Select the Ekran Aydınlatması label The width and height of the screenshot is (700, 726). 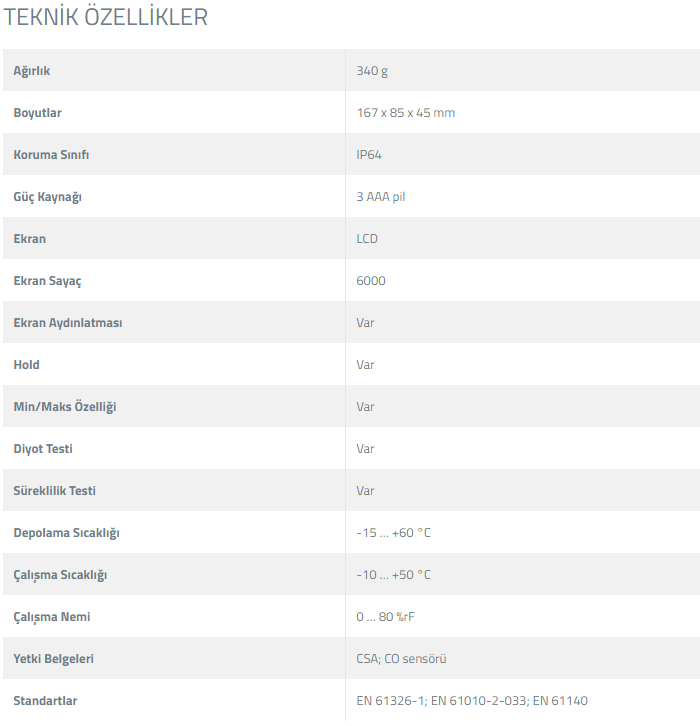[x=68, y=323]
